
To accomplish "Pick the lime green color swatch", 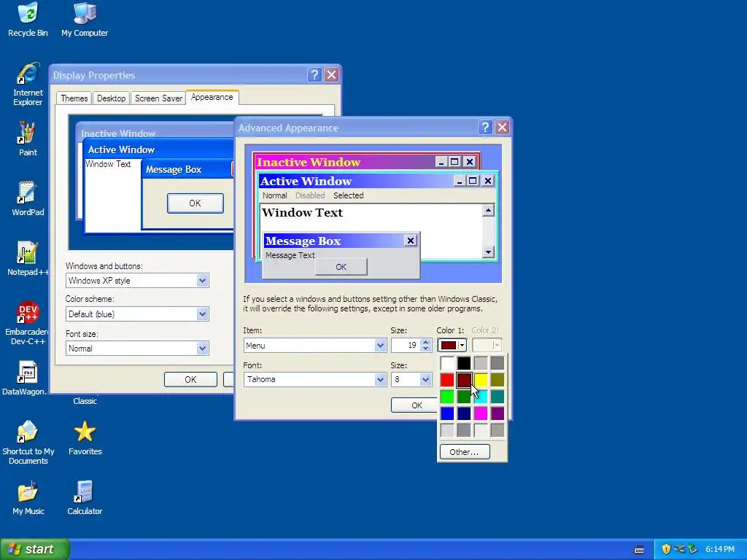I will point(447,397).
